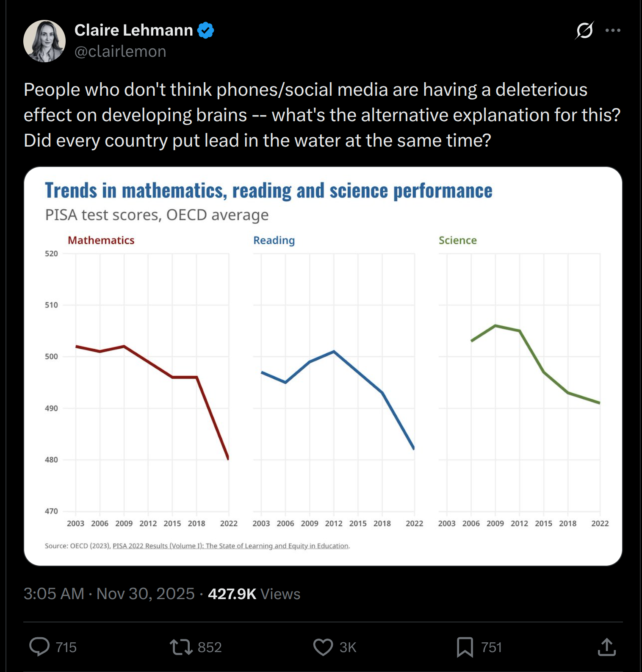Click the 3:05 AM Nov 30 timestamp
The height and width of the screenshot is (672, 642).
point(109,594)
